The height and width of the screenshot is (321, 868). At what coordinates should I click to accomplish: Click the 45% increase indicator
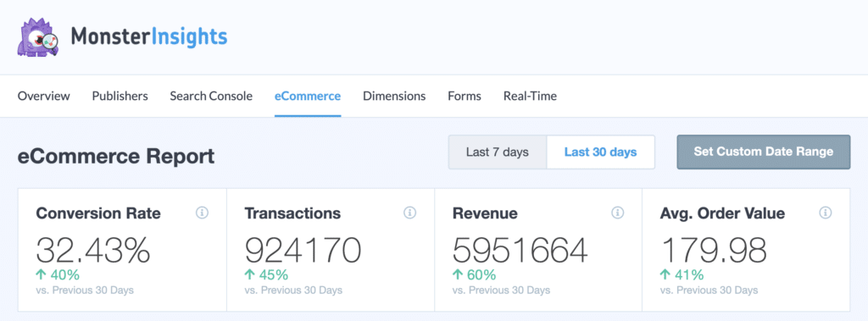click(x=266, y=274)
